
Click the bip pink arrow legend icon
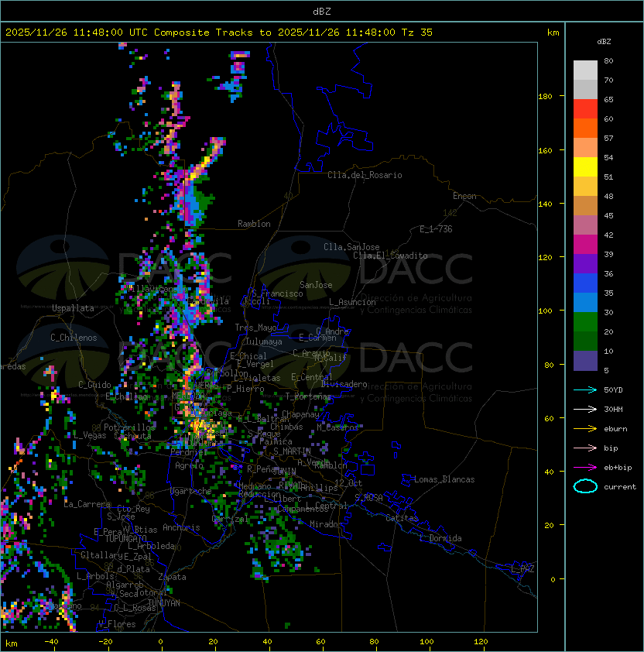(585, 448)
